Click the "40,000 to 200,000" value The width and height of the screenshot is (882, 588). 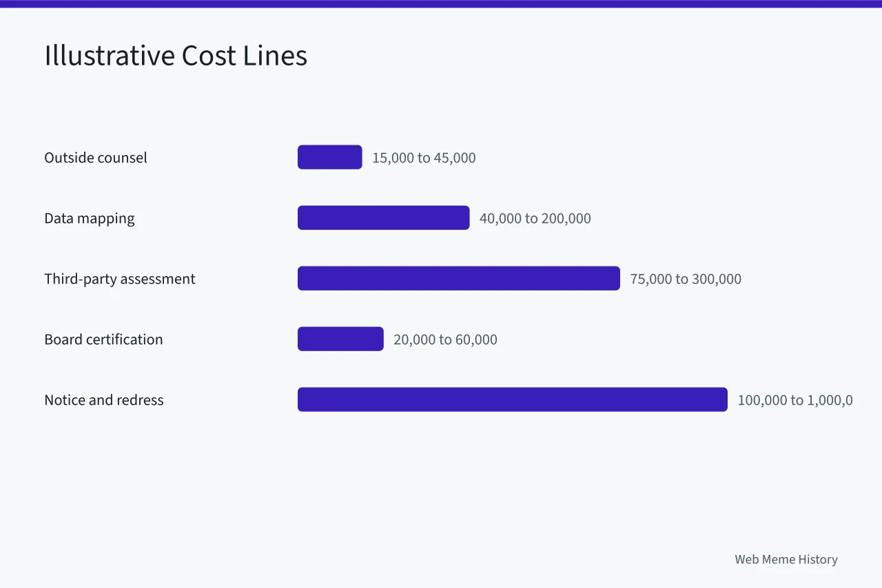pyautogui.click(x=535, y=218)
